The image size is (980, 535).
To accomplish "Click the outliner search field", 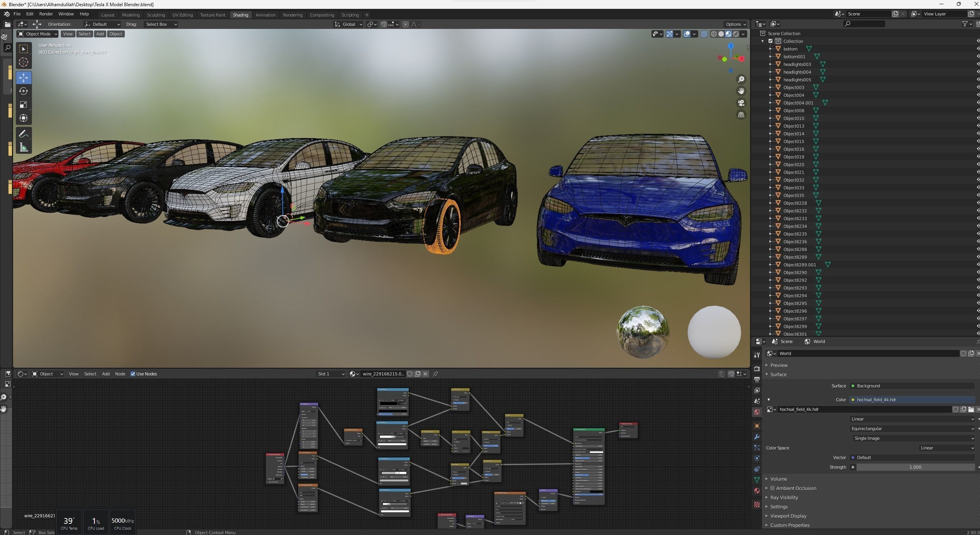I will click(864, 24).
